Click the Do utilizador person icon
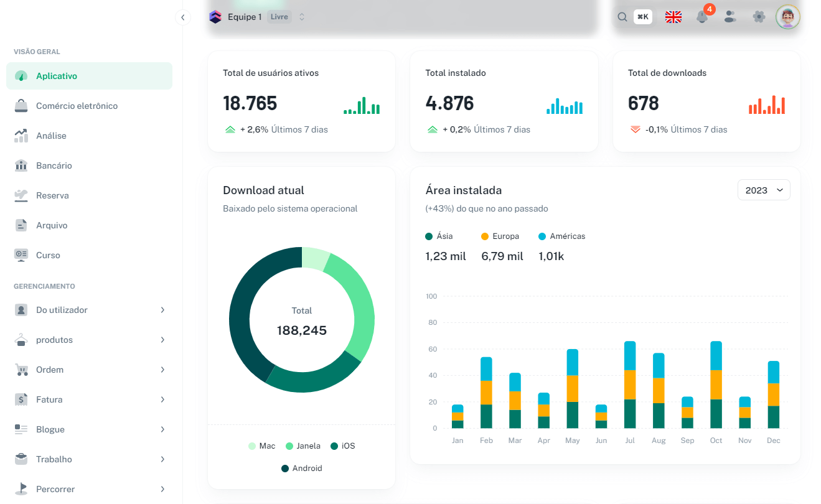This screenshot has height=504, width=821. 21,310
